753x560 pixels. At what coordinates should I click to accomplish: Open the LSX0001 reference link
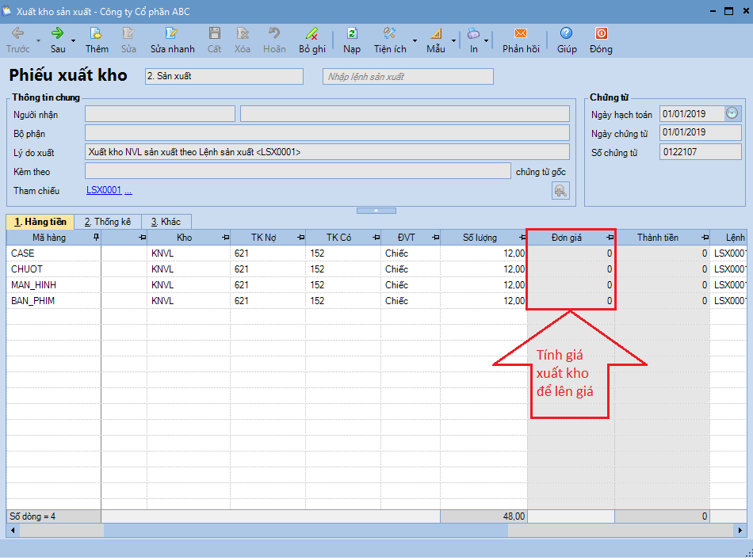click(104, 190)
